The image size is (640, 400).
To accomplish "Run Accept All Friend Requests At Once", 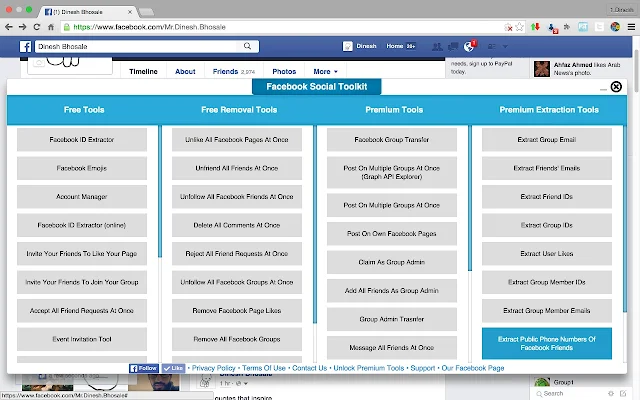I will (82, 311).
